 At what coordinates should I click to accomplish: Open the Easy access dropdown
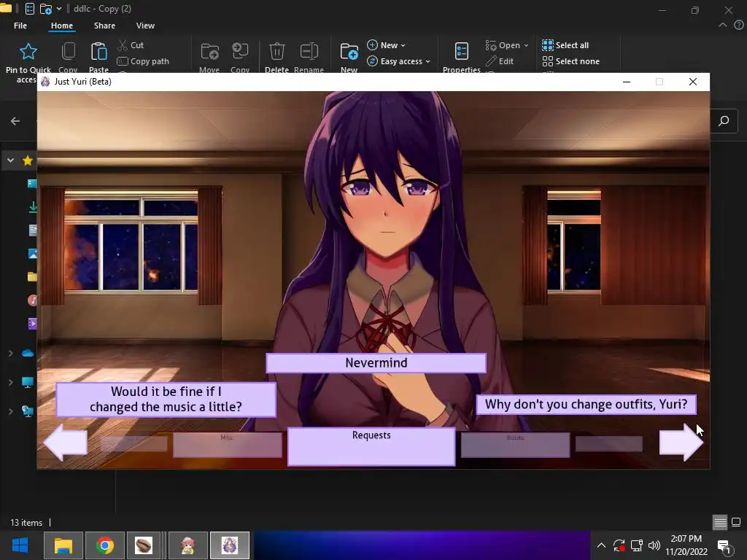point(399,61)
